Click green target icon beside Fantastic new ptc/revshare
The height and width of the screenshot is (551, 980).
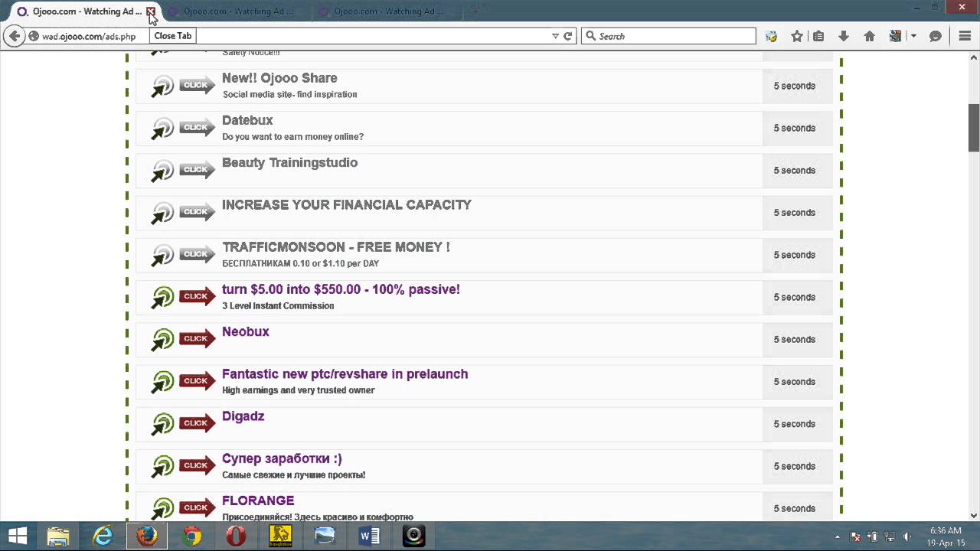[x=162, y=381]
